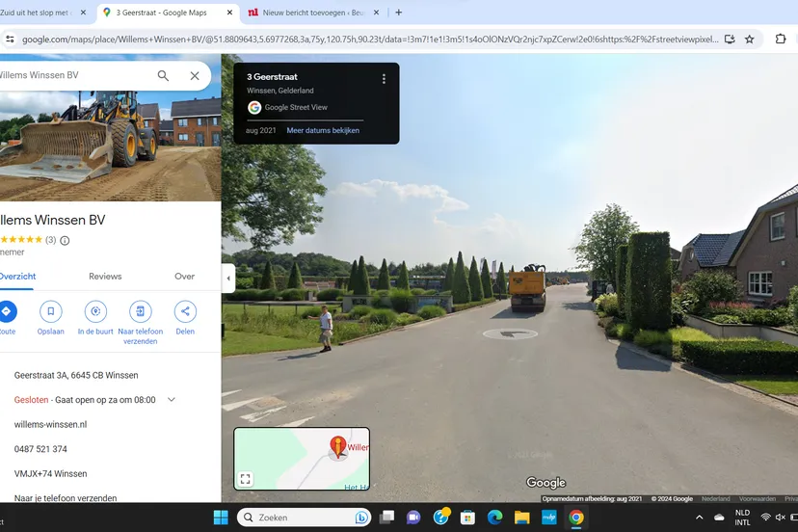Click the plus code VMJX+74 Winssen
This screenshot has width=798, height=532.
coord(50,473)
